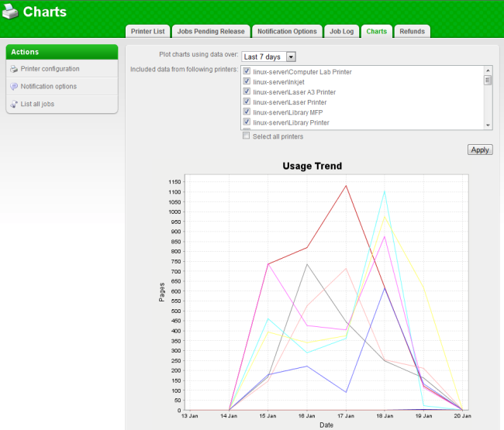Click the Printer configuration icon
Screen dimensions: 504x430
click(14, 69)
